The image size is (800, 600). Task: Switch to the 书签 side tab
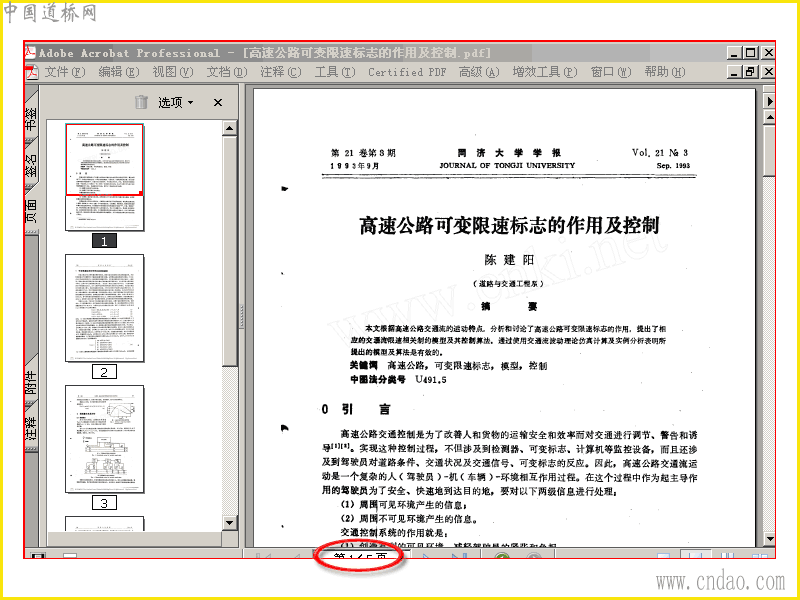click(31, 117)
